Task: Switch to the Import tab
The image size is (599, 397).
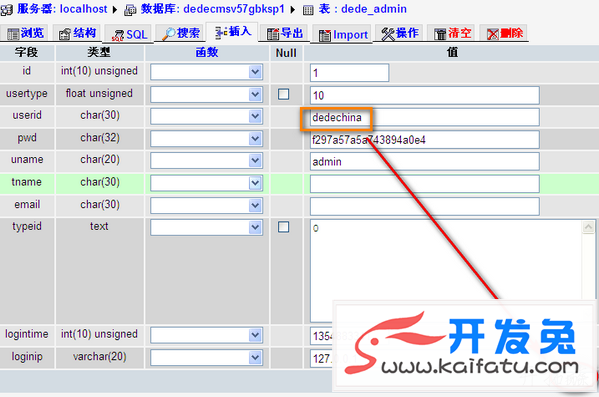Action: (x=343, y=35)
